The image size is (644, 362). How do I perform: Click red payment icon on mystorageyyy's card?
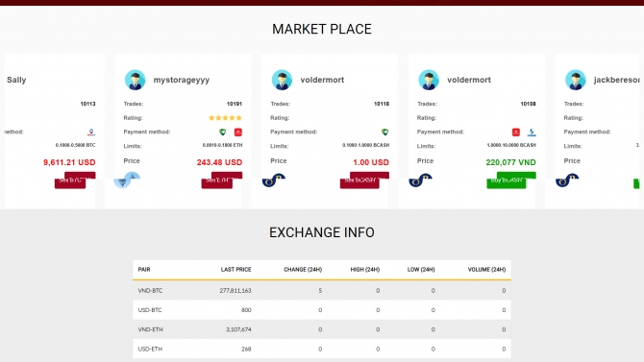[237, 132]
